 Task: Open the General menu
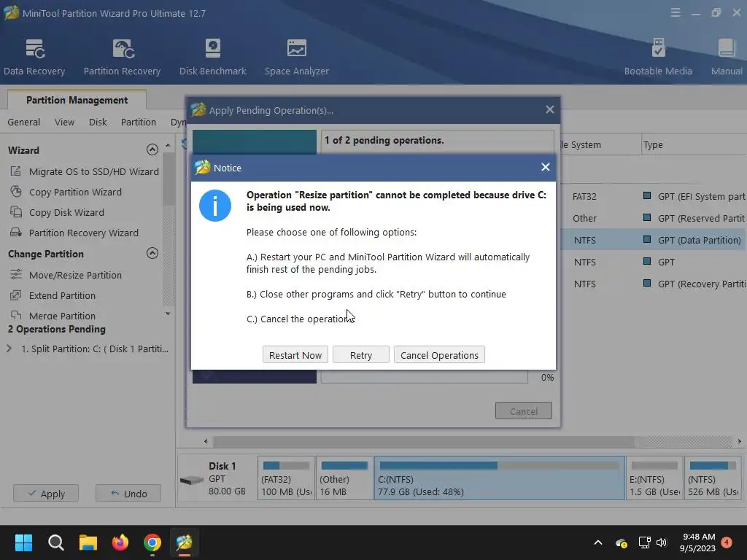point(24,122)
